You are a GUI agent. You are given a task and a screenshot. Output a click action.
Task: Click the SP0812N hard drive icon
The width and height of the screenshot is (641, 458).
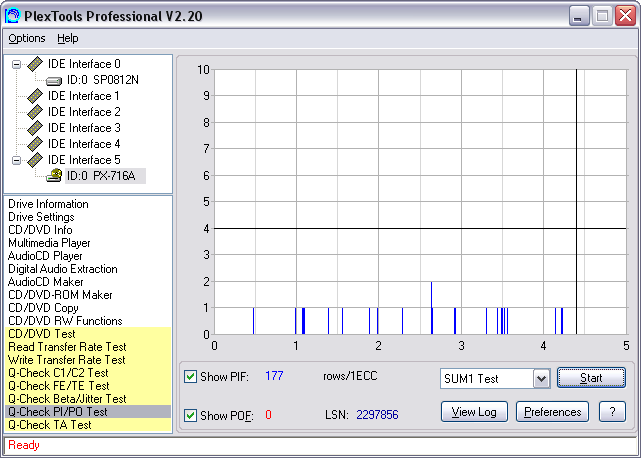pyautogui.click(x=54, y=81)
